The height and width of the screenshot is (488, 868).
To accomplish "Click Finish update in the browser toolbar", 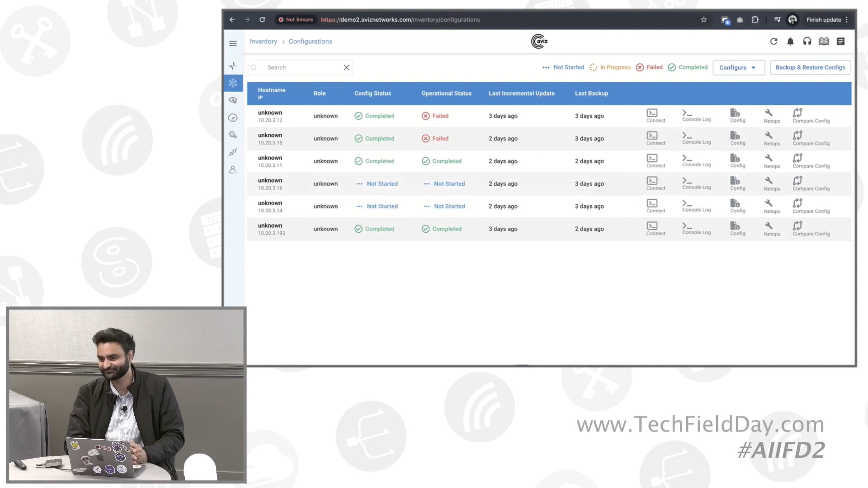I will tap(823, 19).
